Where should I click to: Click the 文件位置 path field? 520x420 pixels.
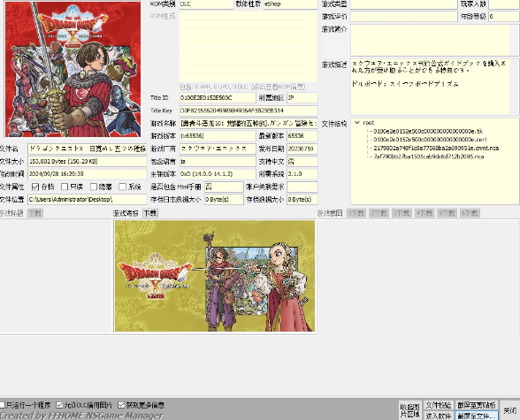[x=88, y=200]
